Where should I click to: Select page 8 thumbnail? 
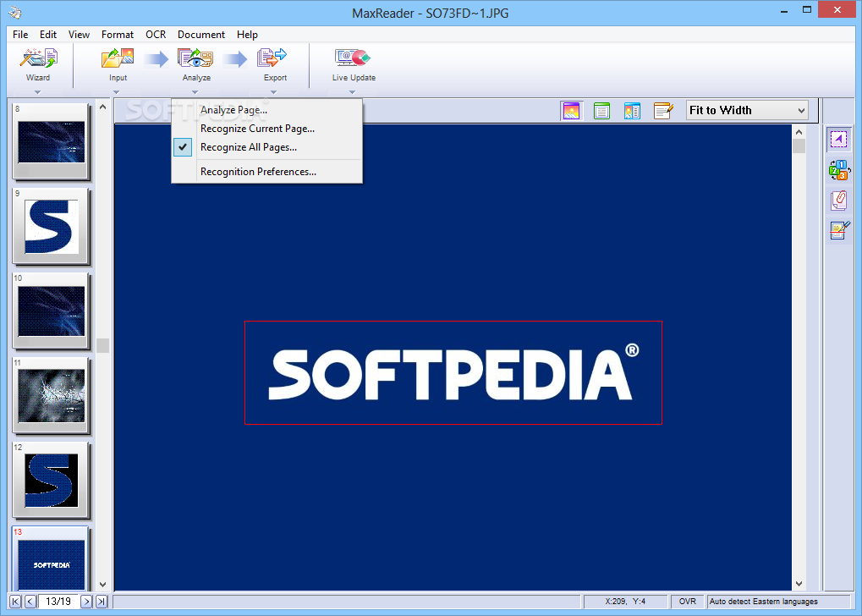point(51,142)
